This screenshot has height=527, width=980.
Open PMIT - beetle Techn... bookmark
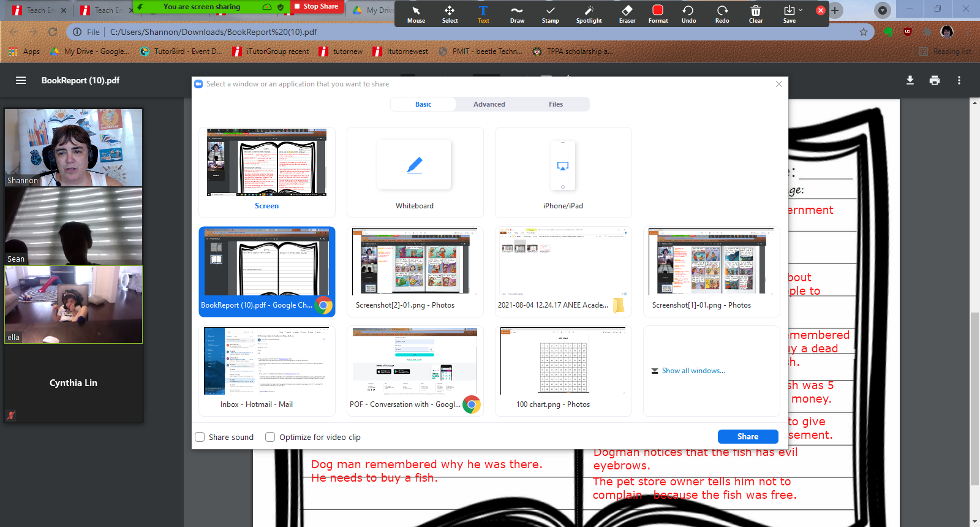481,51
